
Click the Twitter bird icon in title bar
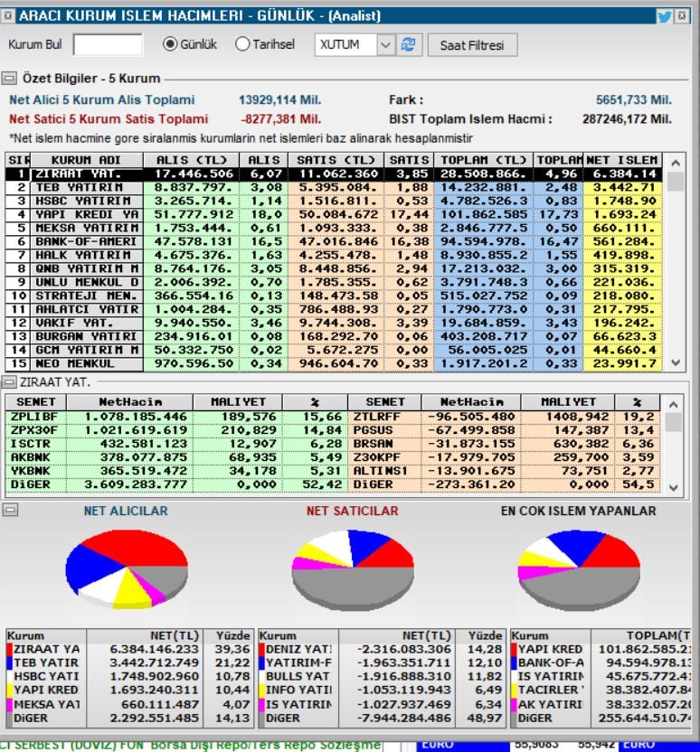click(665, 16)
